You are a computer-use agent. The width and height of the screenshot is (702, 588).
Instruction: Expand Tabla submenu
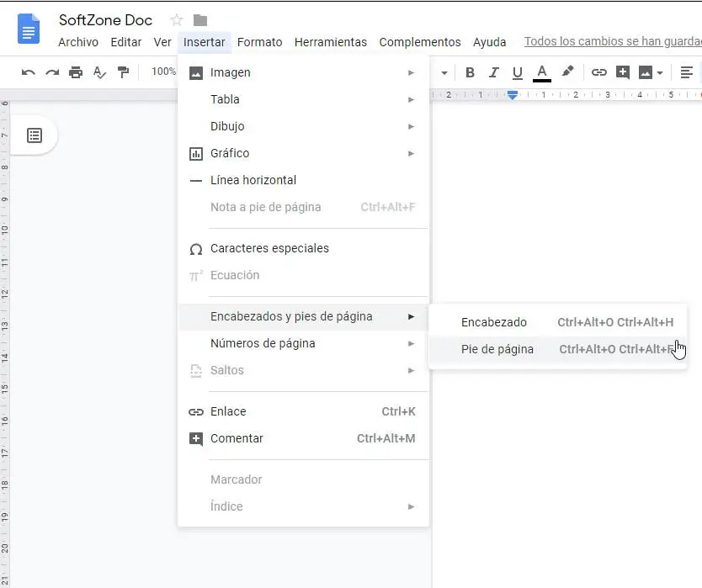click(303, 99)
